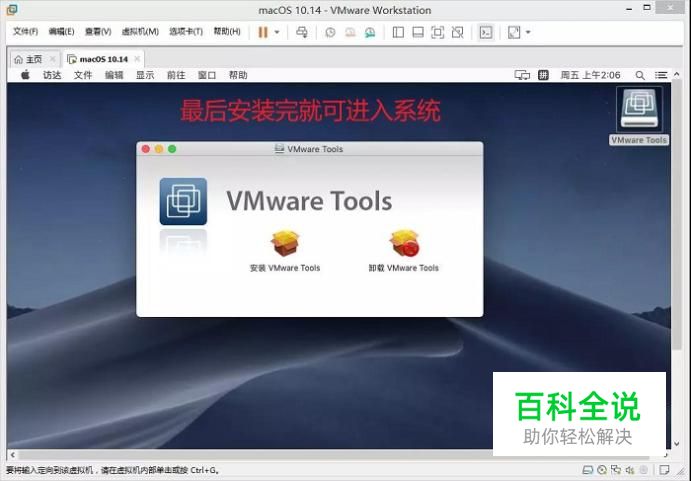
Task: Open the Apple menu in the guest
Action: [x=25, y=75]
